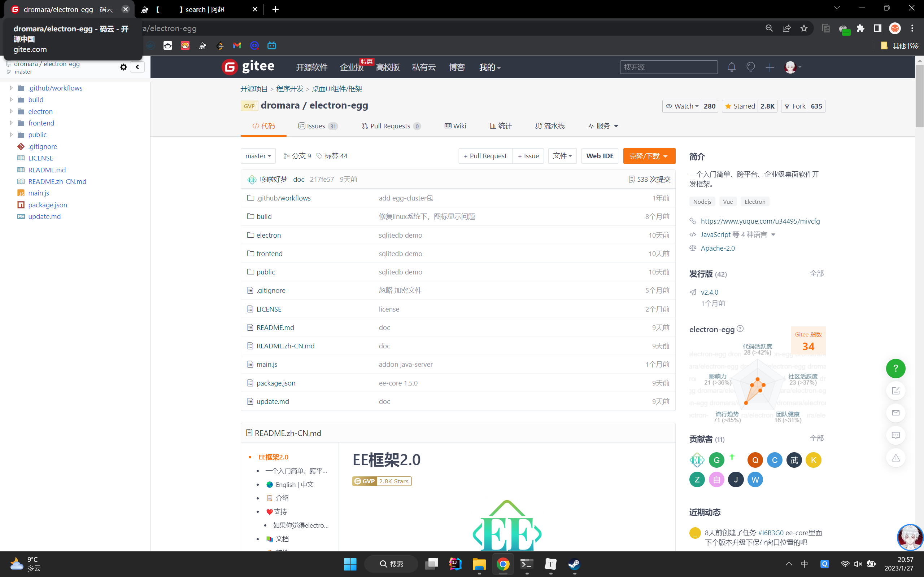This screenshot has height=577, width=924.
Task: Click the floating warning triangle icon
Action: (895, 458)
